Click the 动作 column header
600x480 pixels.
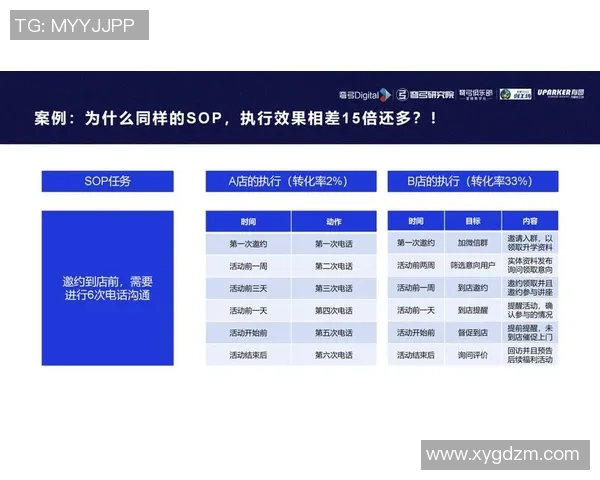pyautogui.click(x=334, y=221)
